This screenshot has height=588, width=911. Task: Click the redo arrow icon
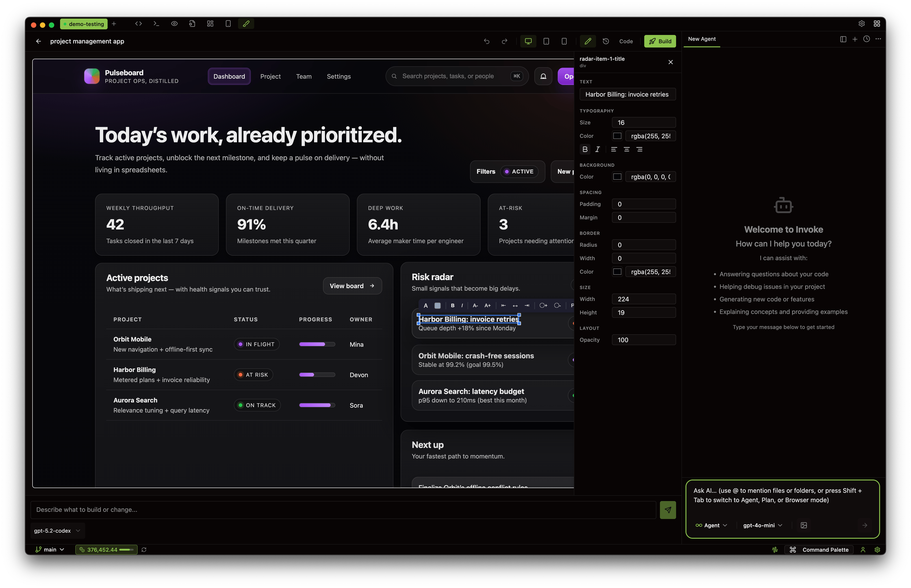pos(504,41)
